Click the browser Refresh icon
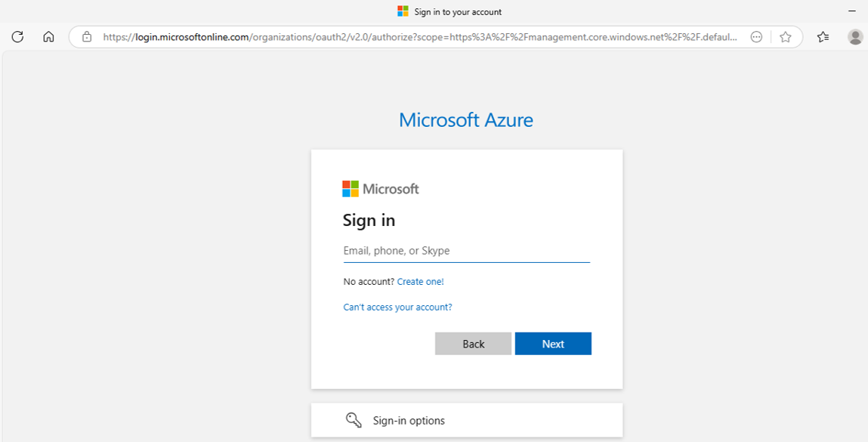 pyautogui.click(x=17, y=36)
